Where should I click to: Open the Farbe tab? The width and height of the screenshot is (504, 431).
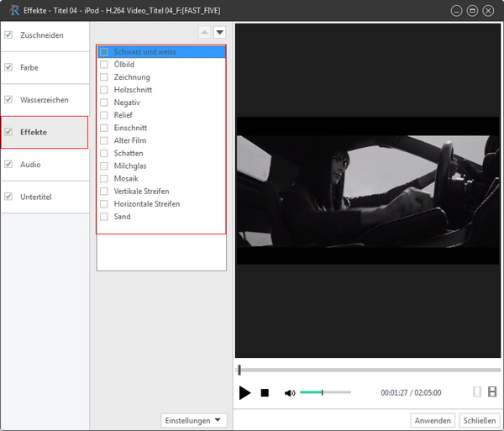click(45, 67)
